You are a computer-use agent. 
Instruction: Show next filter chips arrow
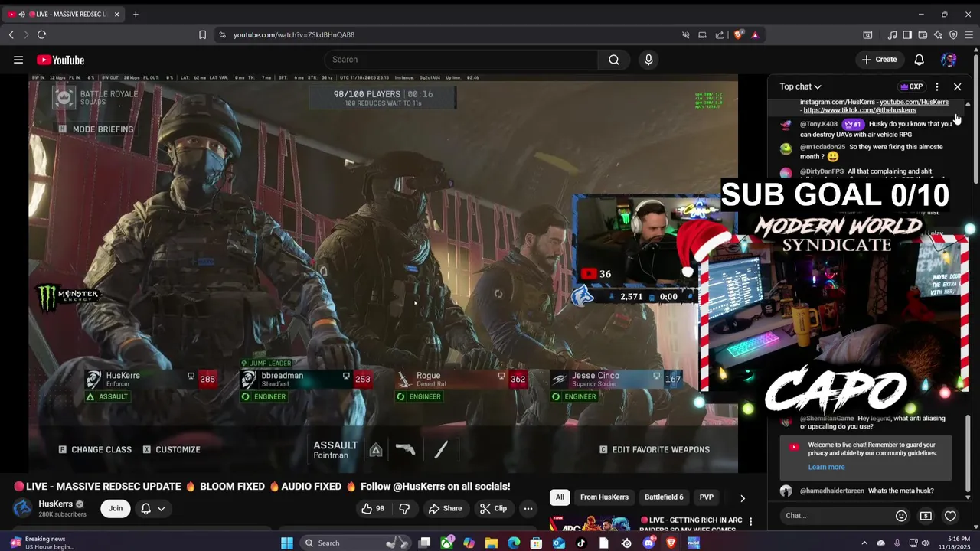(x=742, y=497)
